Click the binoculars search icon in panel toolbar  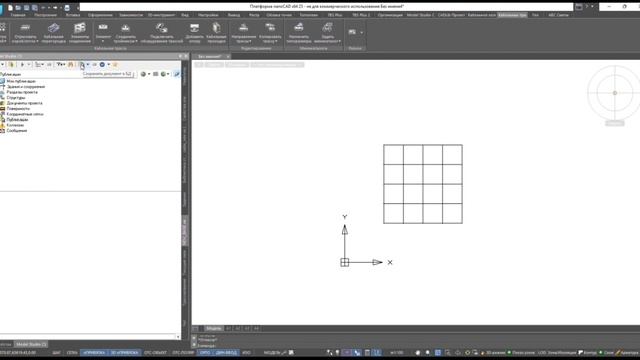coord(71,64)
